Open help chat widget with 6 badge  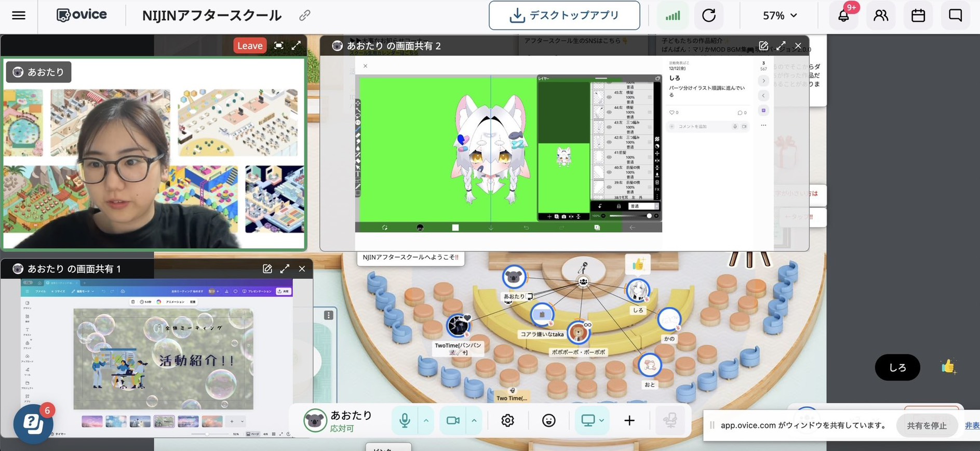click(x=33, y=424)
